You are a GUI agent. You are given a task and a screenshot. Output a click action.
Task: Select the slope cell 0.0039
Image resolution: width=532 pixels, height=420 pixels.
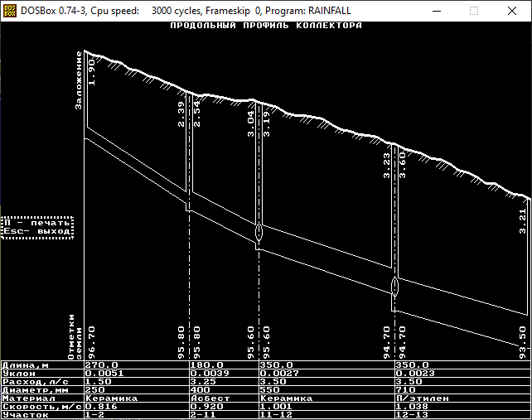pyautogui.click(x=210, y=374)
